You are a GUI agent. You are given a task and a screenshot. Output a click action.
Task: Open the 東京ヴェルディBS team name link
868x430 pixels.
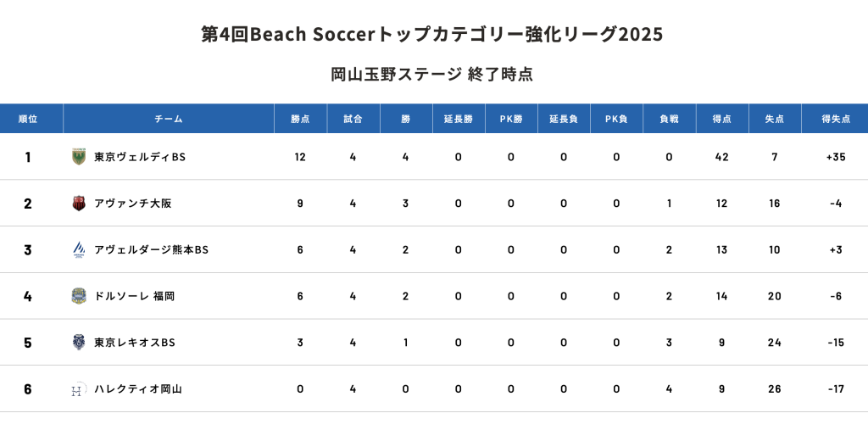pos(140,157)
